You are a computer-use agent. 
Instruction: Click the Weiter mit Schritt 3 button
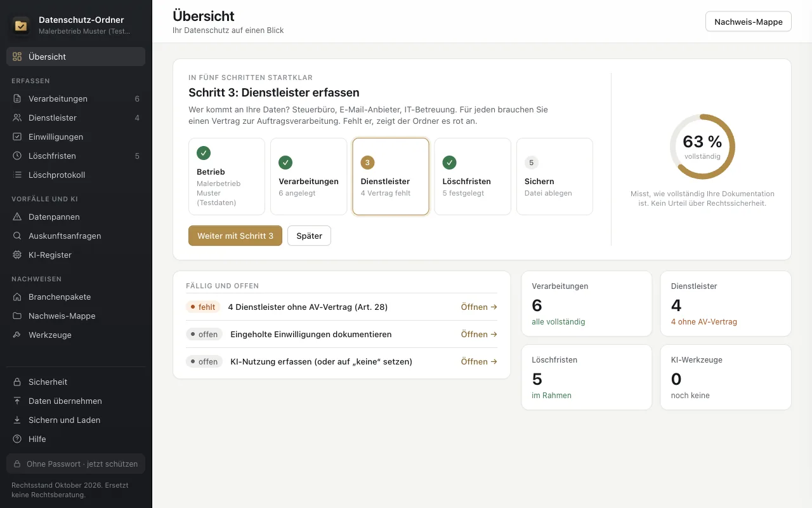[235, 236]
